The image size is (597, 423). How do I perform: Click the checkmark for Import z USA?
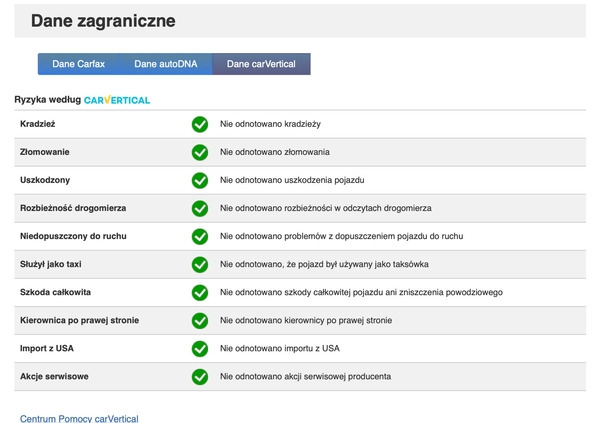[x=200, y=348]
